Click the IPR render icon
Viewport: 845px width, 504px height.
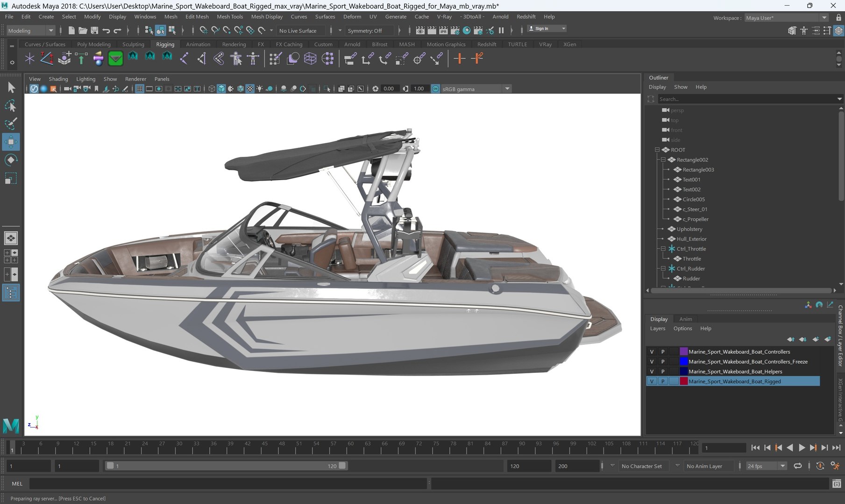pos(443,30)
